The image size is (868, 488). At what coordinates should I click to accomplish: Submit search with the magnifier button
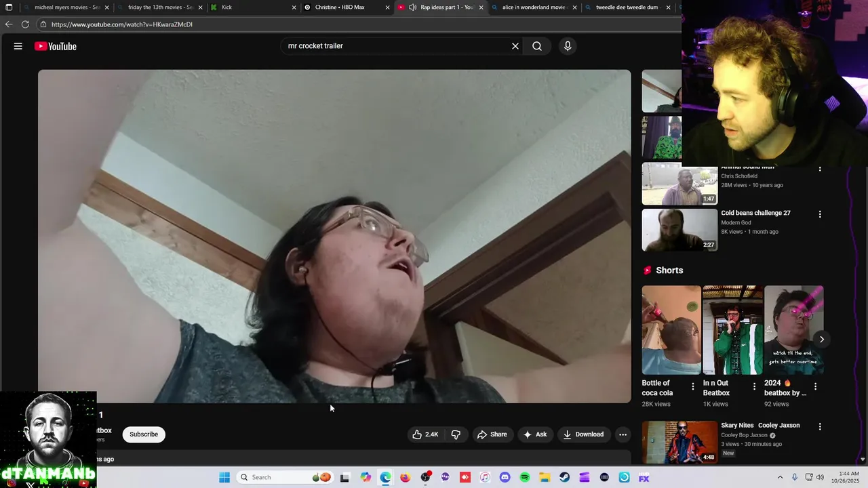(537, 46)
